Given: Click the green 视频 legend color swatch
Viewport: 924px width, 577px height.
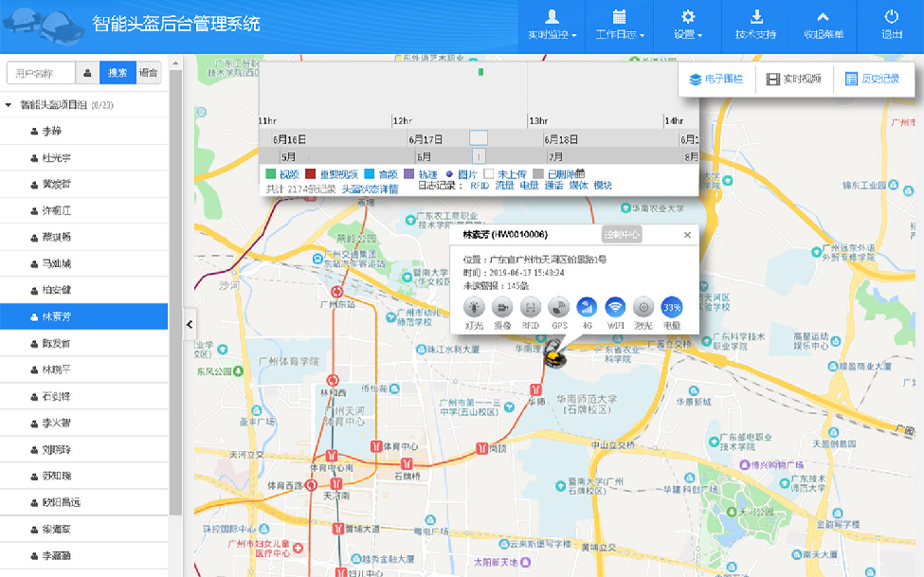Looking at the screenshot, I should click(270, 174).
